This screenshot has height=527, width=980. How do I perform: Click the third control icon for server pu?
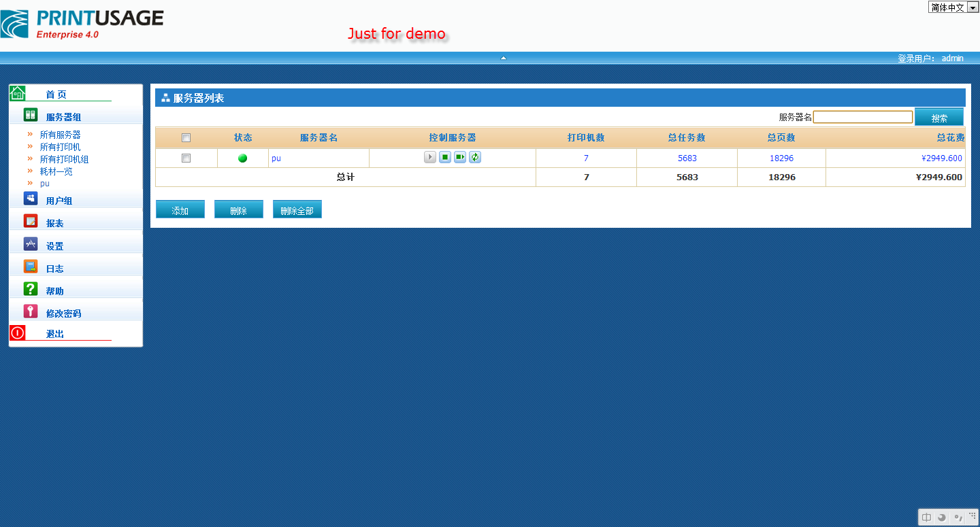pos(460,158)
